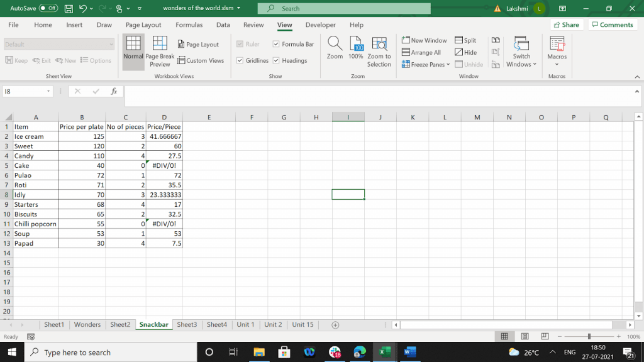Image resolution: width=644 pixels, height=362 pixels.
Task: Click the 100% zoom icon
Action: point(356,44)
